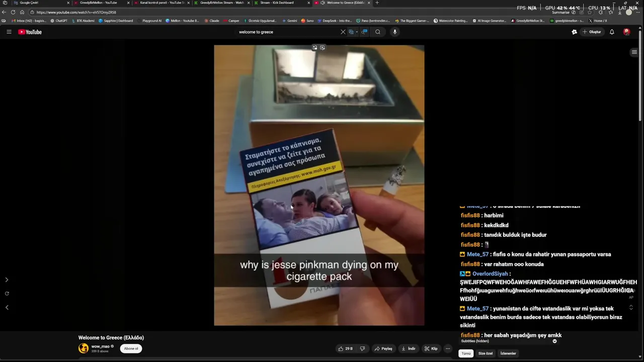Expand left overlay with top chevron arrow
The width and height of the screenshot is (644, 362).
(7, 280)
